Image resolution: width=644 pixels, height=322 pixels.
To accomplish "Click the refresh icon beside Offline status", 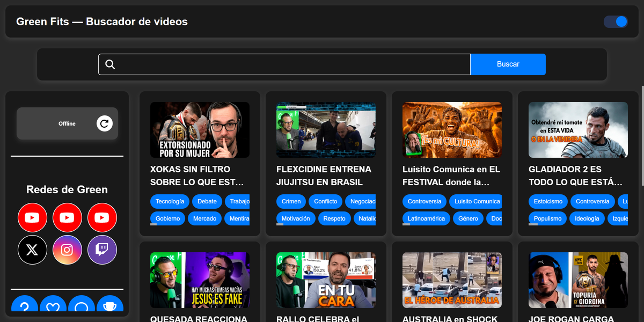I will [x=105, y=124].
